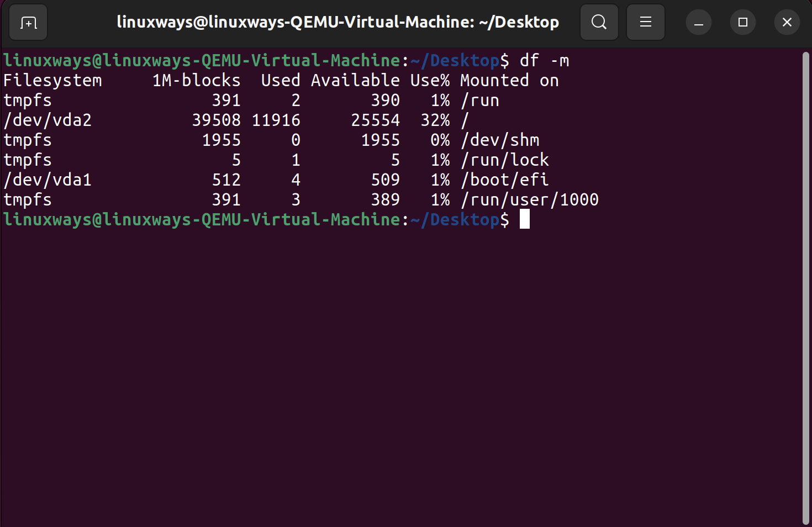Click the /run/user/1000 mount entry
Screen dimensions: 812x527
(530, 199)
